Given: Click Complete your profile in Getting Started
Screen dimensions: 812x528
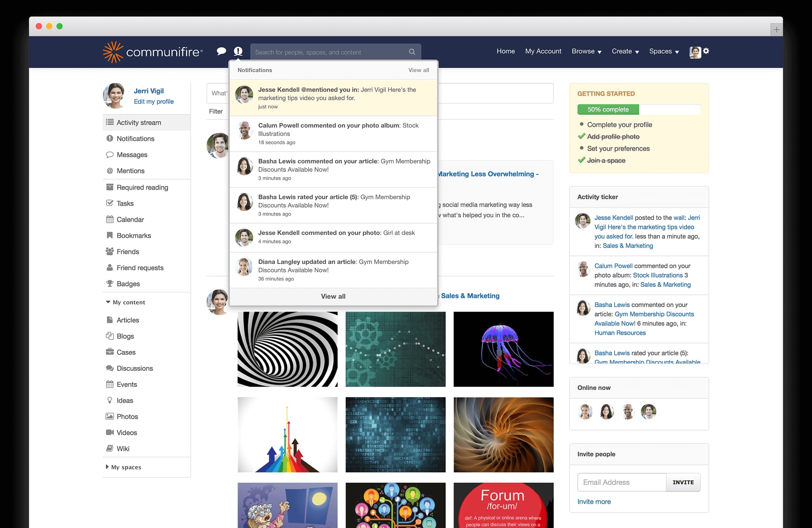Looking at the screenshot, I should [x=620, y=125].
